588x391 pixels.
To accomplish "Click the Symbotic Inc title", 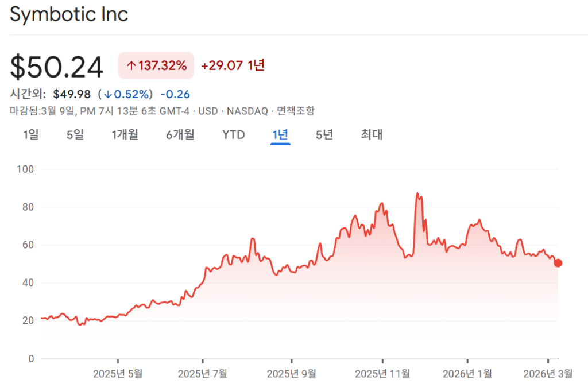I will pyautogui.click(x=69, y=14).
